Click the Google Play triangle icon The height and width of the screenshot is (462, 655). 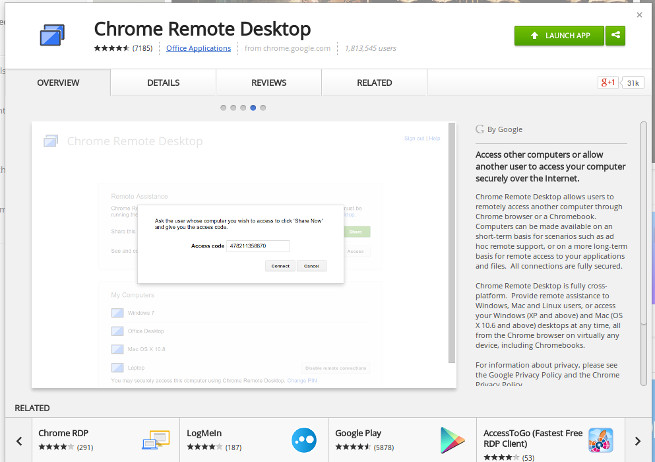point(452,440)
